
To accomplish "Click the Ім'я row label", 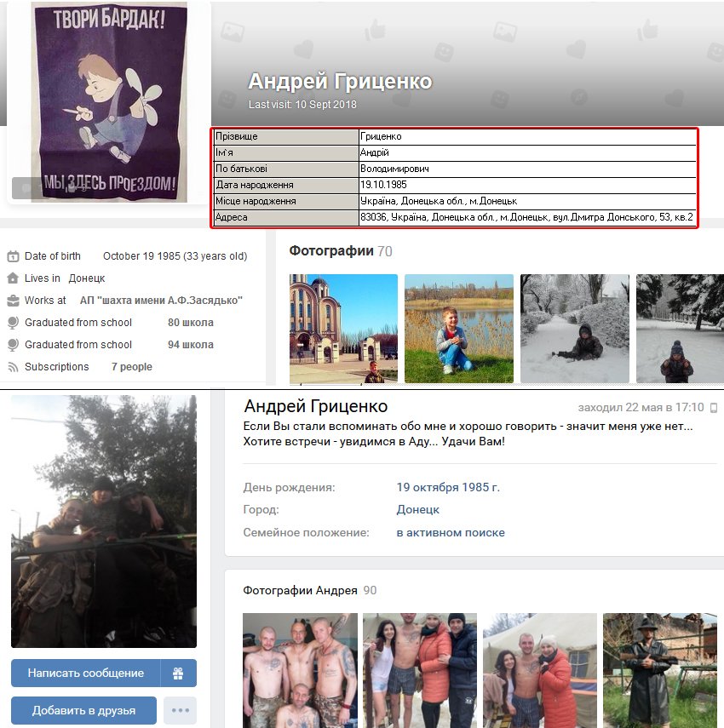I will (285, 152).
